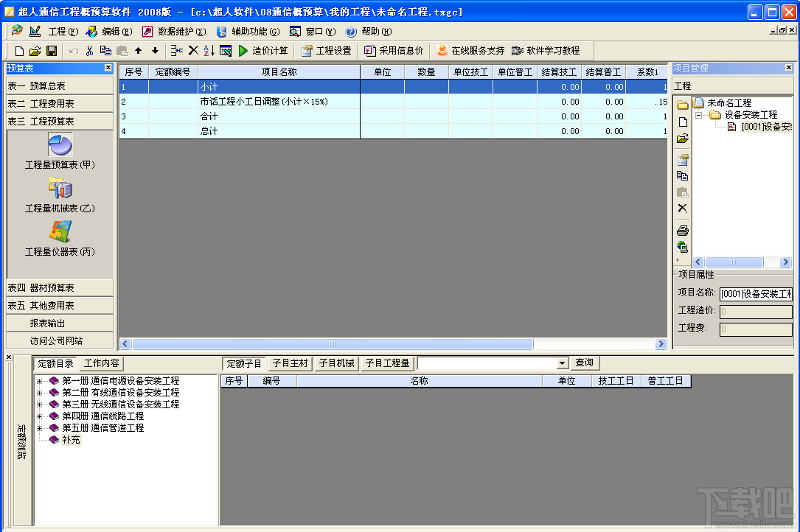
Task: Close the 预算表 panel
Action: coord(108,68)
